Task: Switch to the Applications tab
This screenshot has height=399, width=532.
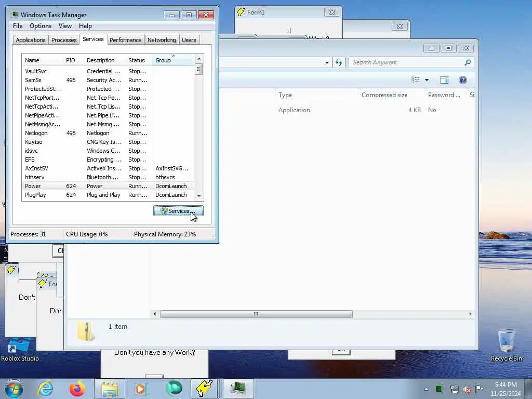Action: [31, 40]
